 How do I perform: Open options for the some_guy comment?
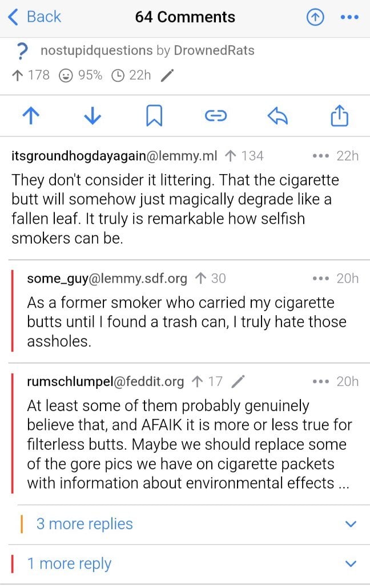[x=322, y=279]
